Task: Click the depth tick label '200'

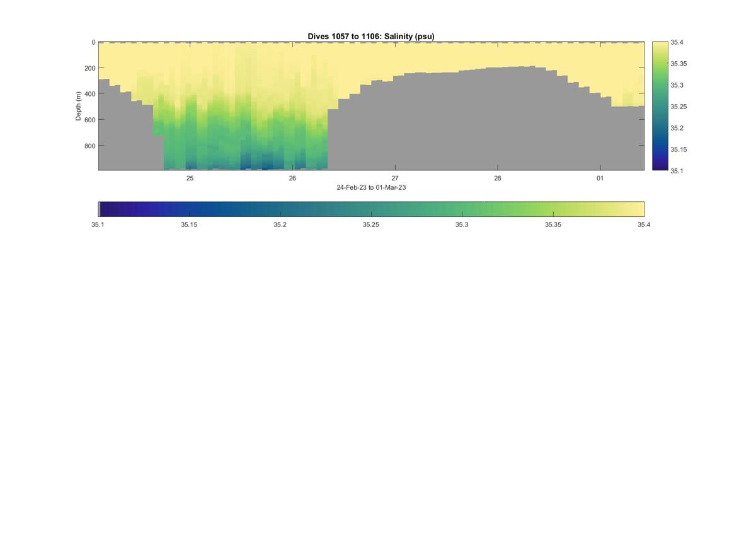Action: pyautogui.click(x=89, y=68)
